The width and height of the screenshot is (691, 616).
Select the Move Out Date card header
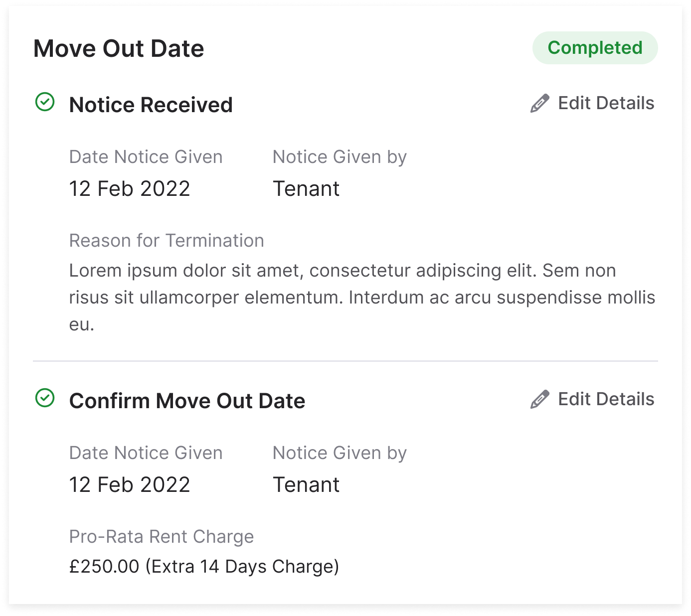[x=119, y=48]
